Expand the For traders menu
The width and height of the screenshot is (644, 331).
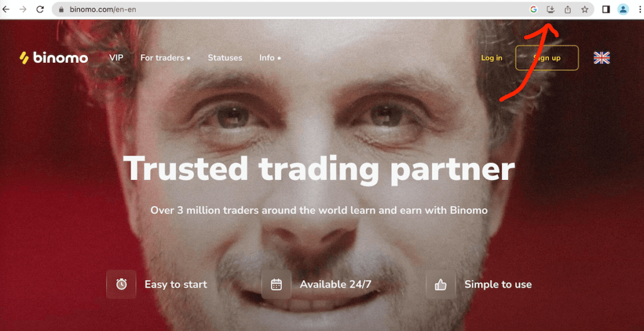point(165,58)
